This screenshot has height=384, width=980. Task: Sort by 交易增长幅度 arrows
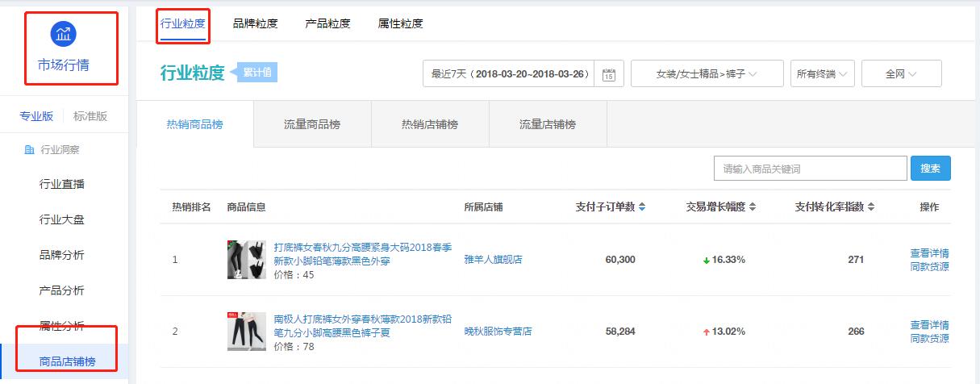753,207
